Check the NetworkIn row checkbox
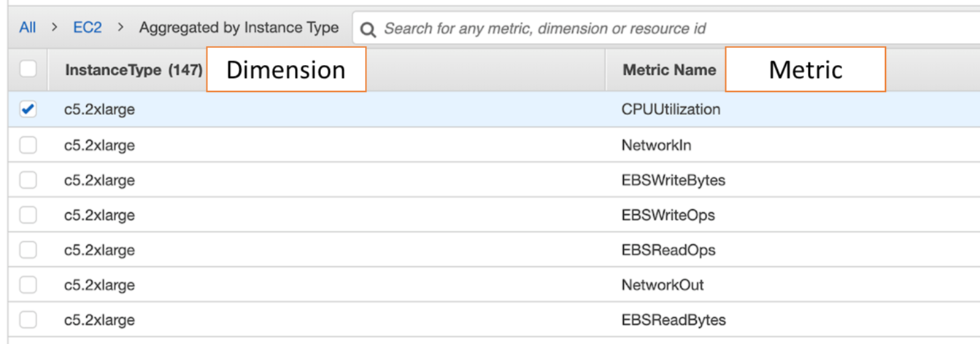The height and width of the screenshot is (344, 980). [x=28, y=145]
